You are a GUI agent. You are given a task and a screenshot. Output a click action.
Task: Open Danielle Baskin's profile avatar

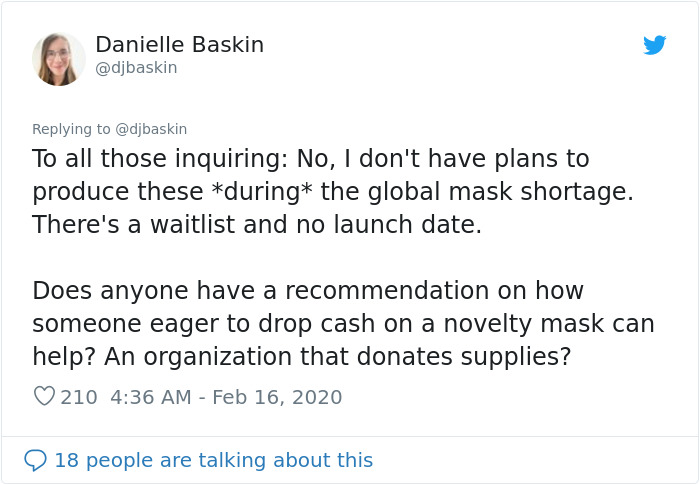[x=58, y=59]
